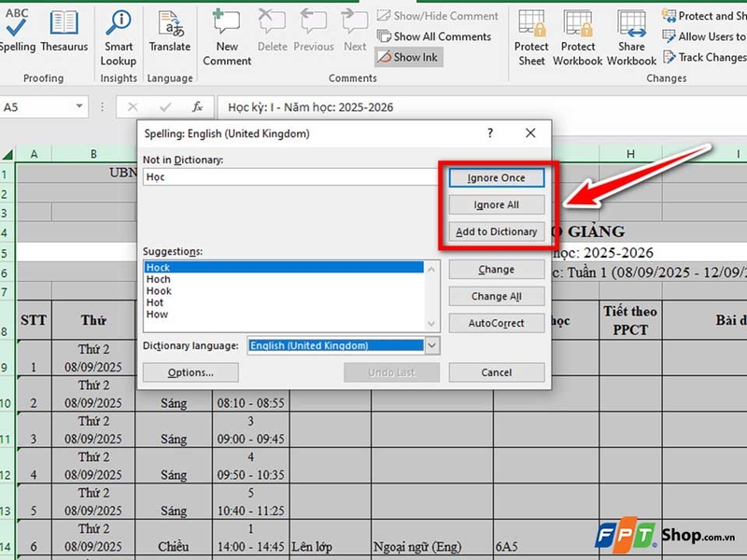Open the Thesaurus tool
Image resolution: width=747 pixels, height=560 pixels.
point(64,29)
